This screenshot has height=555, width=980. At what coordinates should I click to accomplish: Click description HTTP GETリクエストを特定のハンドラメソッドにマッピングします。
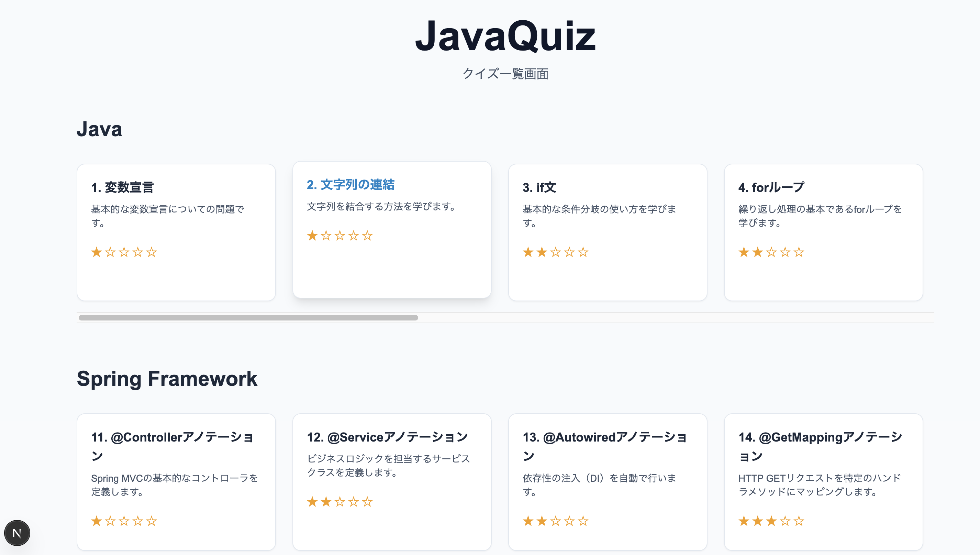click(820, 485)
